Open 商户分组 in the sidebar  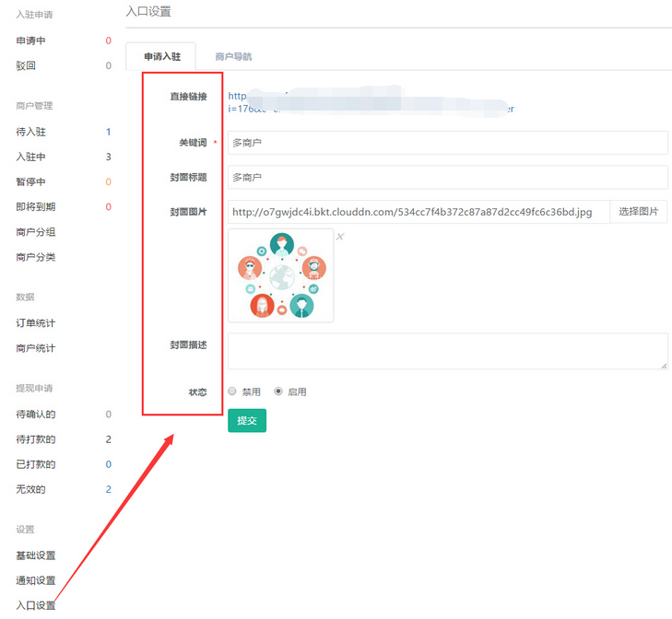(x=36, y=232)
